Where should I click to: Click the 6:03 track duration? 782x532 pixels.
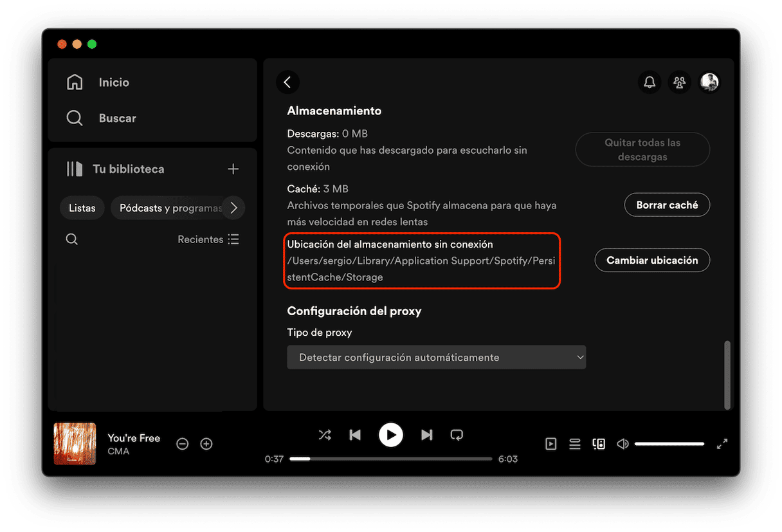coord(508,459)
